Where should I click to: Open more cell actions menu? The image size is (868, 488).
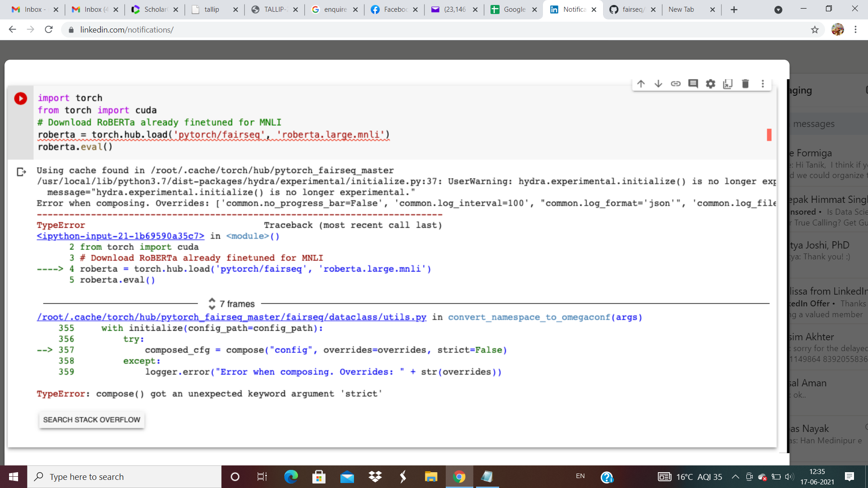pyautogui.click(x=763, y=84)
